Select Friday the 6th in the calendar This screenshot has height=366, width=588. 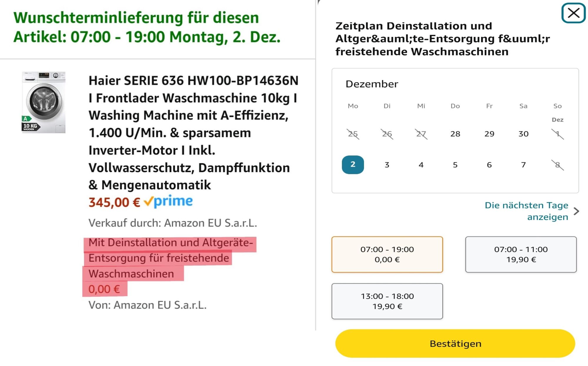tap(489, 165)
